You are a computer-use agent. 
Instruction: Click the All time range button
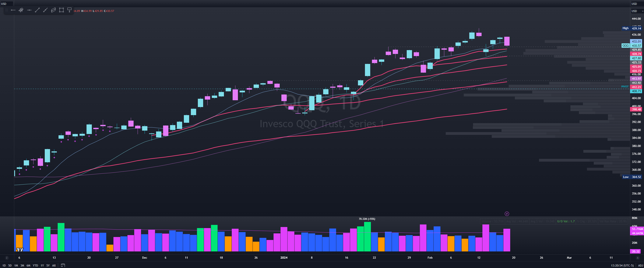(x=54, y=265)
